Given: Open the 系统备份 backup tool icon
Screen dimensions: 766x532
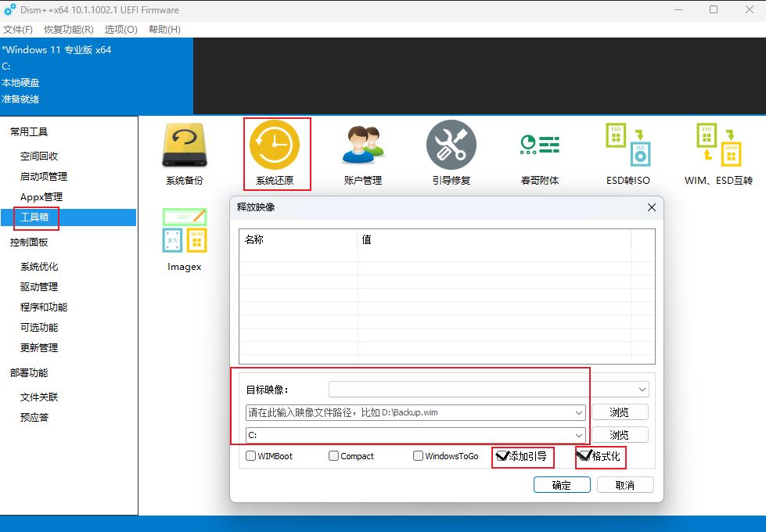Looking at the screenshot, I should pos(184,146).
